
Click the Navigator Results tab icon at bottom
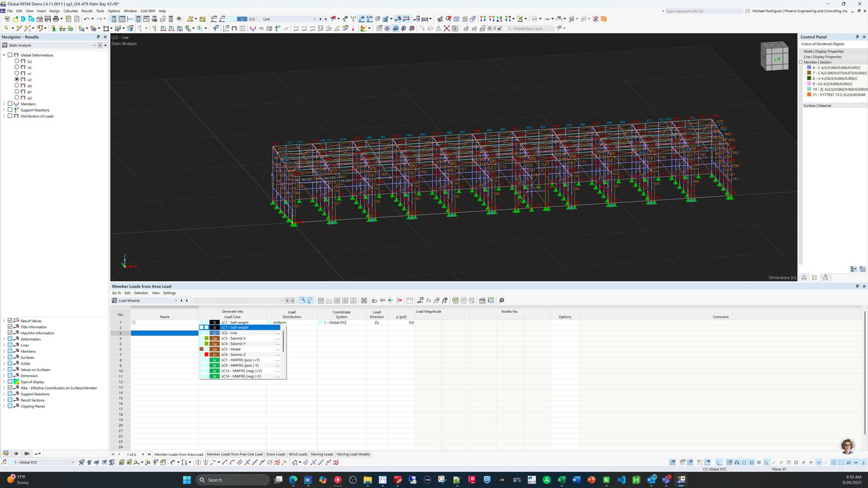pyautogui.click(x=38, y=453)
